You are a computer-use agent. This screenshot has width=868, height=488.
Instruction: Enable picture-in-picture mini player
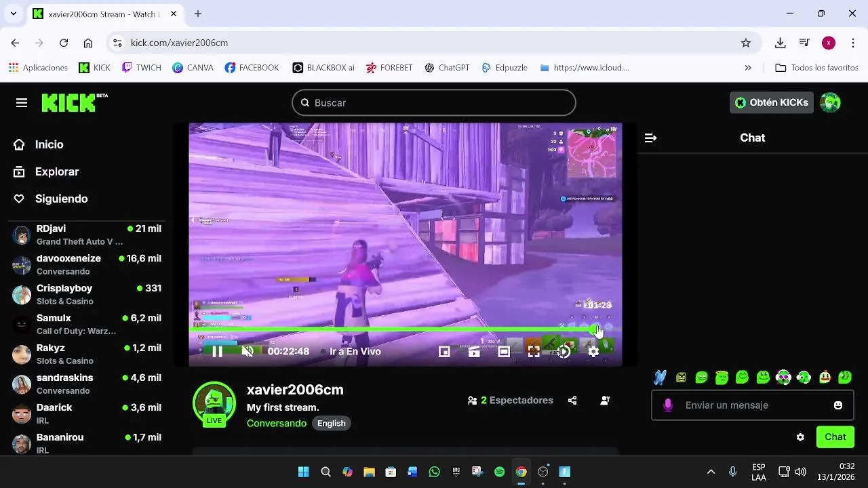tap(444, 351)
